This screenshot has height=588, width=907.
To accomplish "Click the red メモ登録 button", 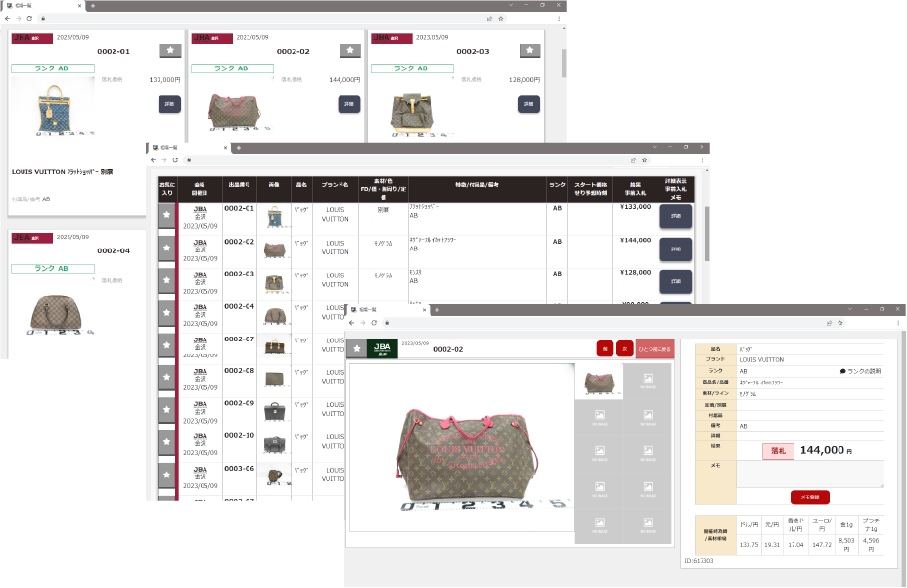I will (x=810, y=497).
